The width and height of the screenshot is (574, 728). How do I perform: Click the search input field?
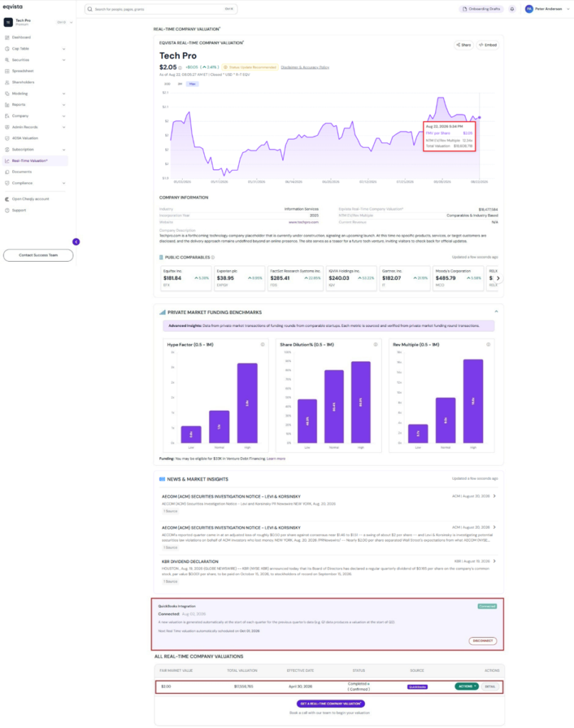pyautogui.click(x=161, y=9)
